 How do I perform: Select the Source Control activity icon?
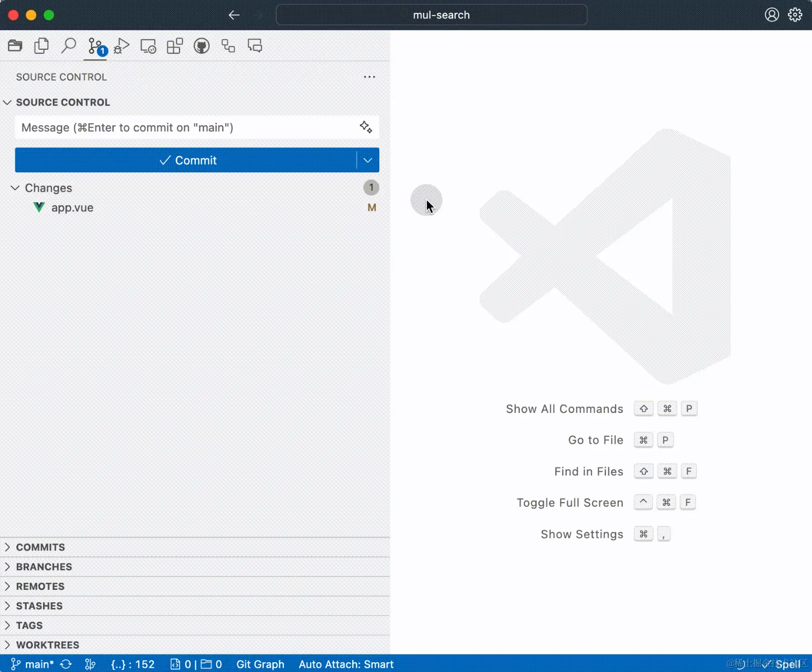click(95, 46)
